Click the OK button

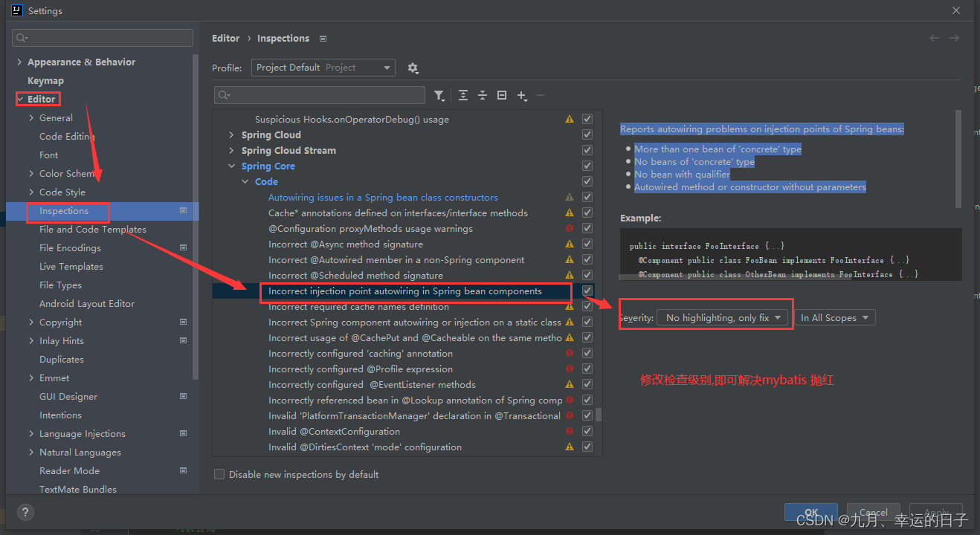(x=812, y=512)
